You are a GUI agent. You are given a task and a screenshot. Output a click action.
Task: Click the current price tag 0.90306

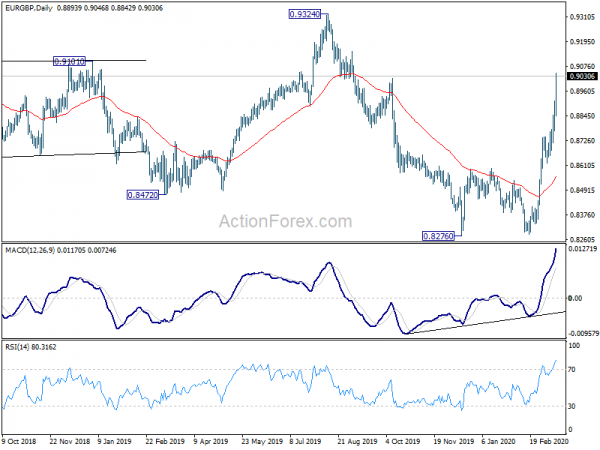click(x=582, y=76)
